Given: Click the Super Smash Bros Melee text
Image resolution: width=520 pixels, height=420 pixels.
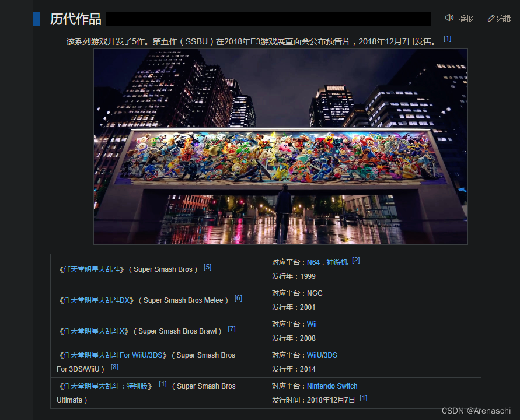Looking at the screenshot, I should 183,300.
